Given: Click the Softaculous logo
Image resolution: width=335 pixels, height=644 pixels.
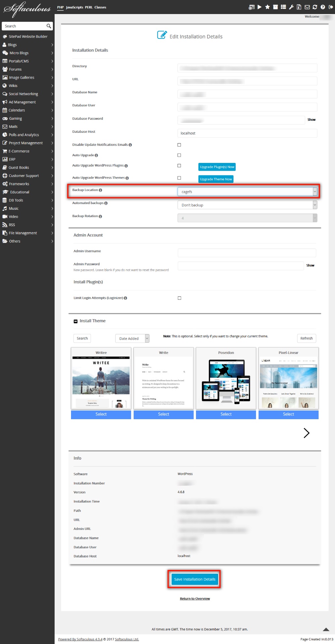Looking at the screenshot, I should 27,9.
